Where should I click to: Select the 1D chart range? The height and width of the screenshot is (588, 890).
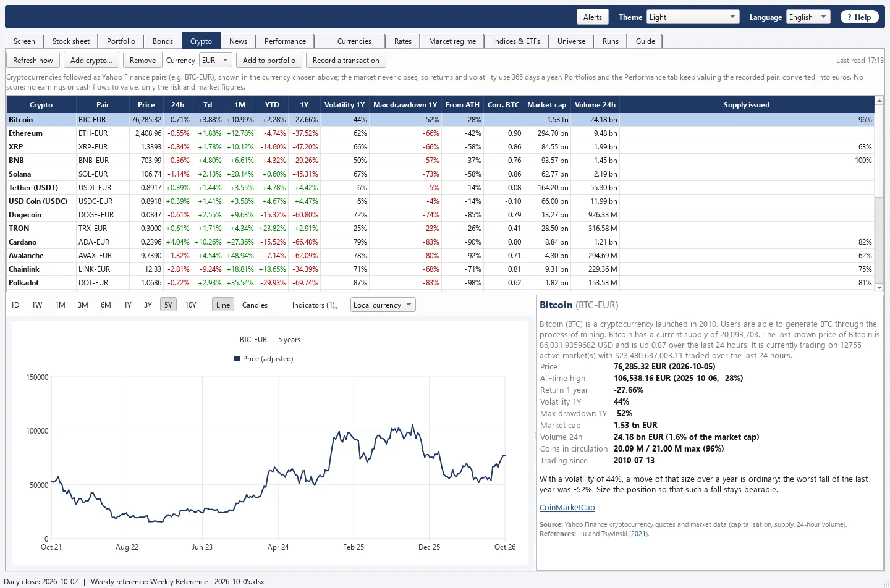pyautogui.click(x=15, y=304)
